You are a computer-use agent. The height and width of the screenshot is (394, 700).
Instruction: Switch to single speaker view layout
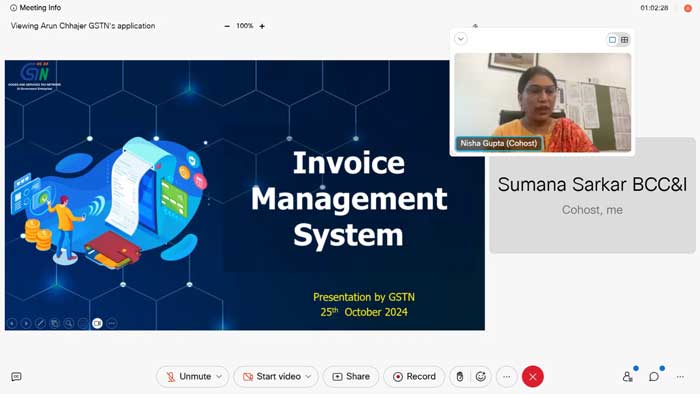612,40
